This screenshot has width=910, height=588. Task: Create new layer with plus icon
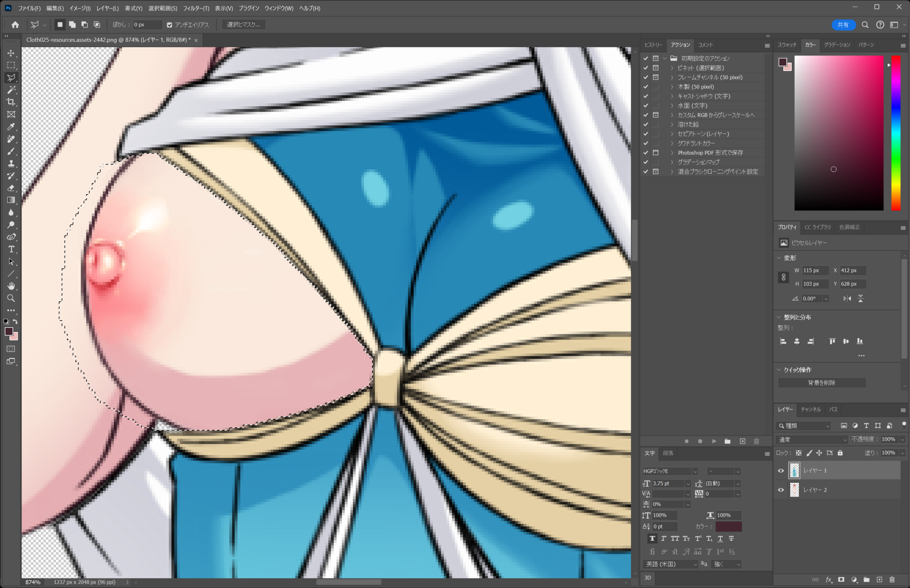(x=880, y=579)
